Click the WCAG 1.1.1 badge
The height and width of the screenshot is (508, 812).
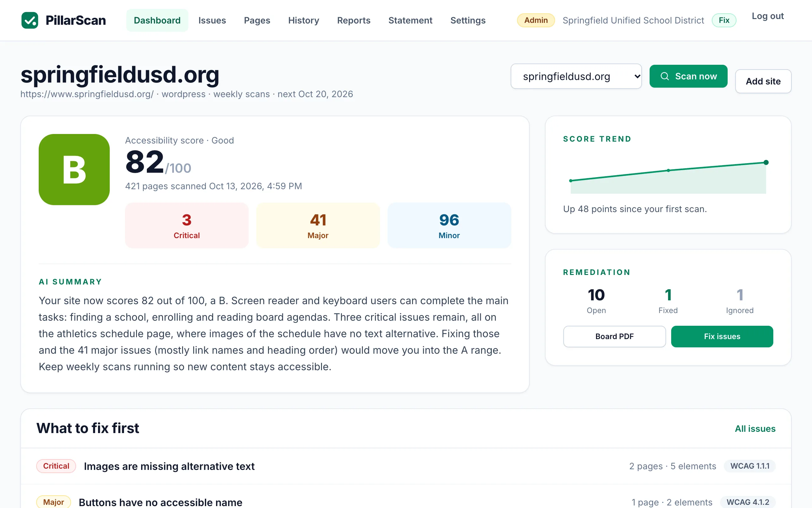[750, 466]
